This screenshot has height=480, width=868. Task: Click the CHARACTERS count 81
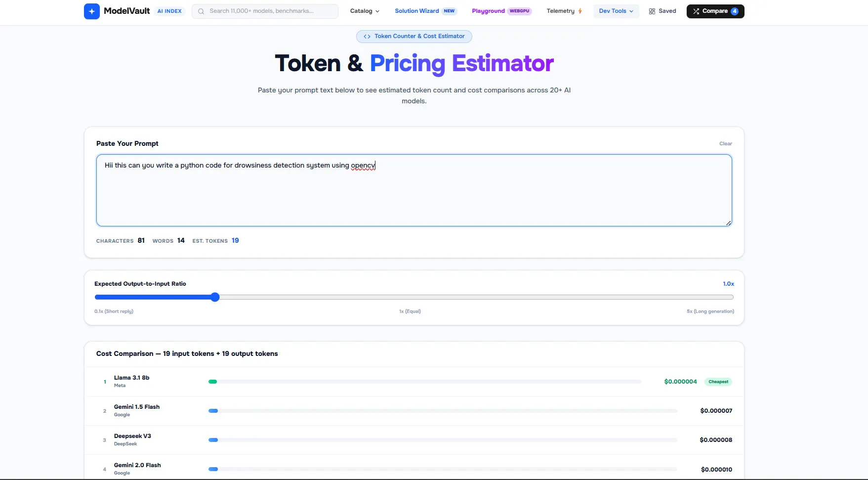point(141,241)
